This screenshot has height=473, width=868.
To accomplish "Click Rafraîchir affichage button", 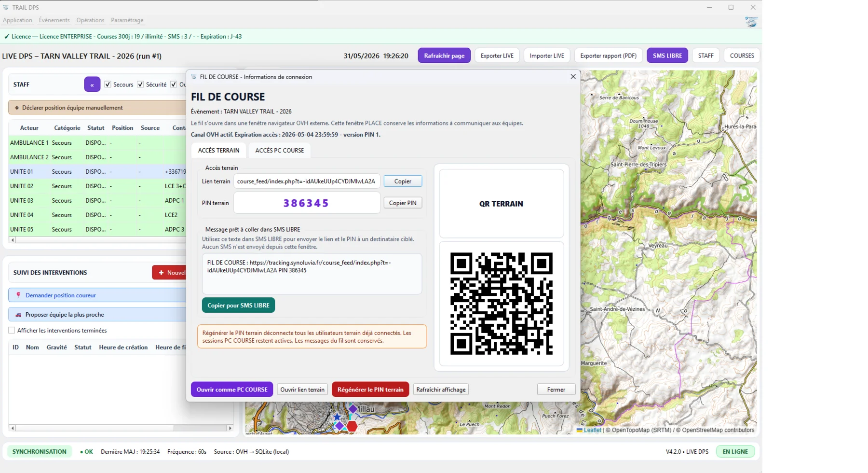I will (441, 390).
